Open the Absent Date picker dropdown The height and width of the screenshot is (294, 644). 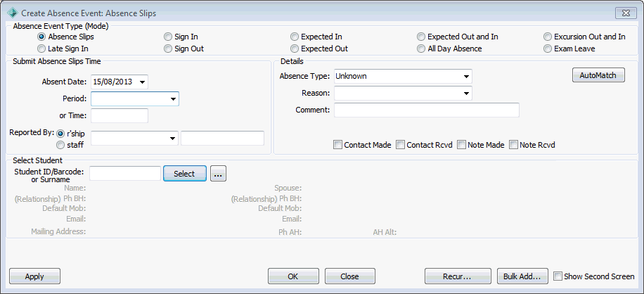pyautogui.click(x=142, y=82)
